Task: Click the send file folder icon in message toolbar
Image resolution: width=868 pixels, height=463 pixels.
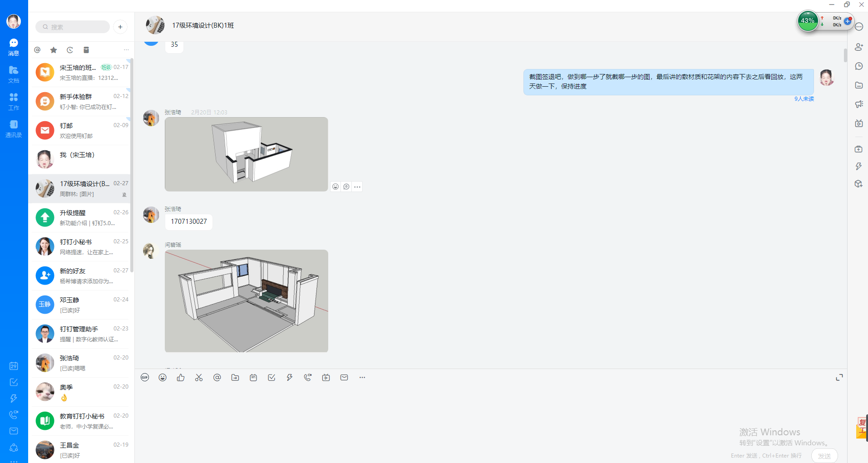Action: tap(235, 378)
